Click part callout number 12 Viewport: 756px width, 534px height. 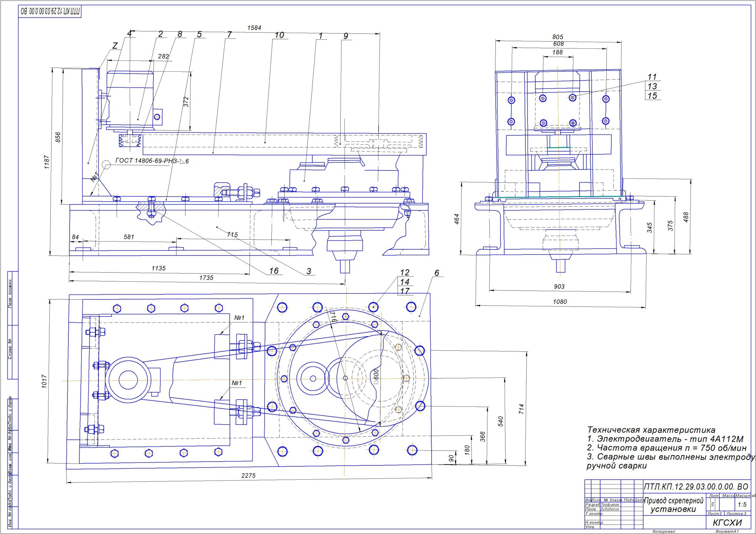point(405,272)
